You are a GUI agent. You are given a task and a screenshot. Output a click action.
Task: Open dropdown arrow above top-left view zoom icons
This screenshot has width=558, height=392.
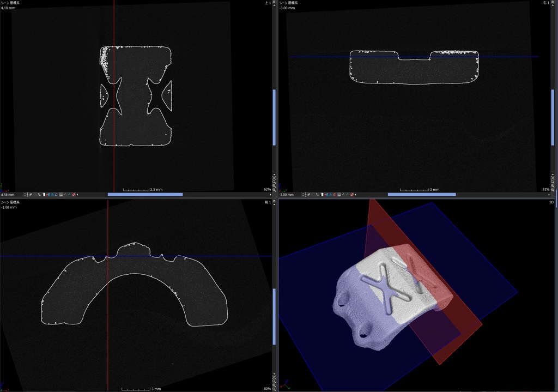click(x=274, y=174)
